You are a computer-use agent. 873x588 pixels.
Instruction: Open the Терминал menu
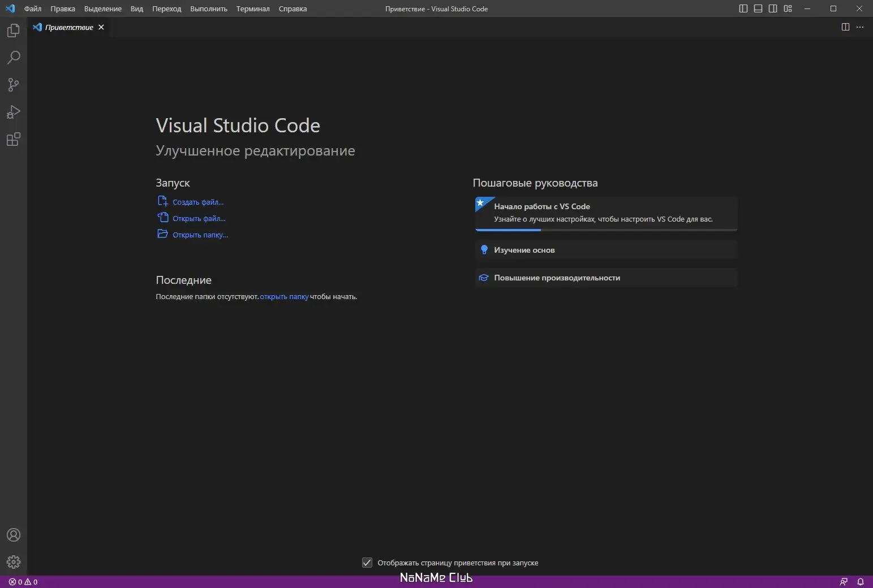253,8
